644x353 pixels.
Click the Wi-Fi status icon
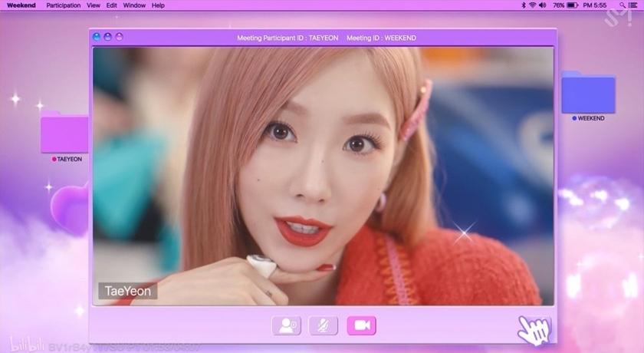[533, 5]
